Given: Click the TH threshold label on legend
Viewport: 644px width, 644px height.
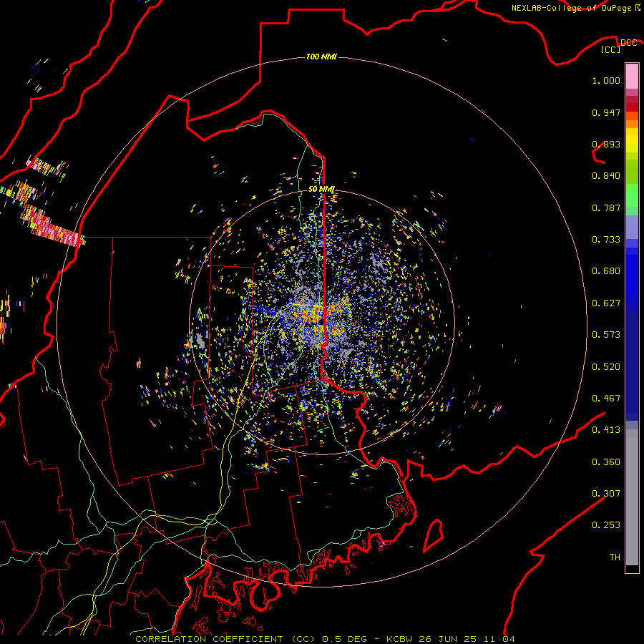Looking at the screenshot, I should click(615, 557).
